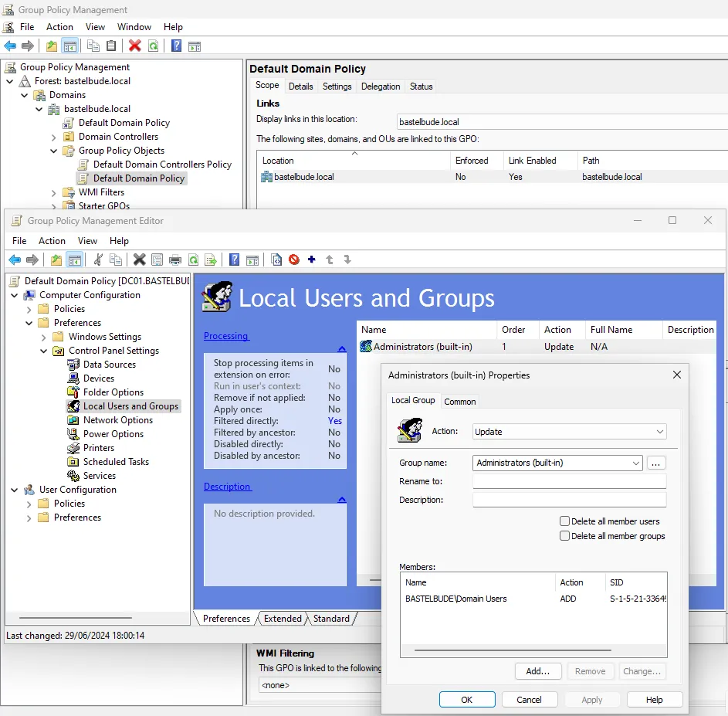Click the Print icon in the editor toolbar
This screenshot has width=728, height=716.
(175, 260)
